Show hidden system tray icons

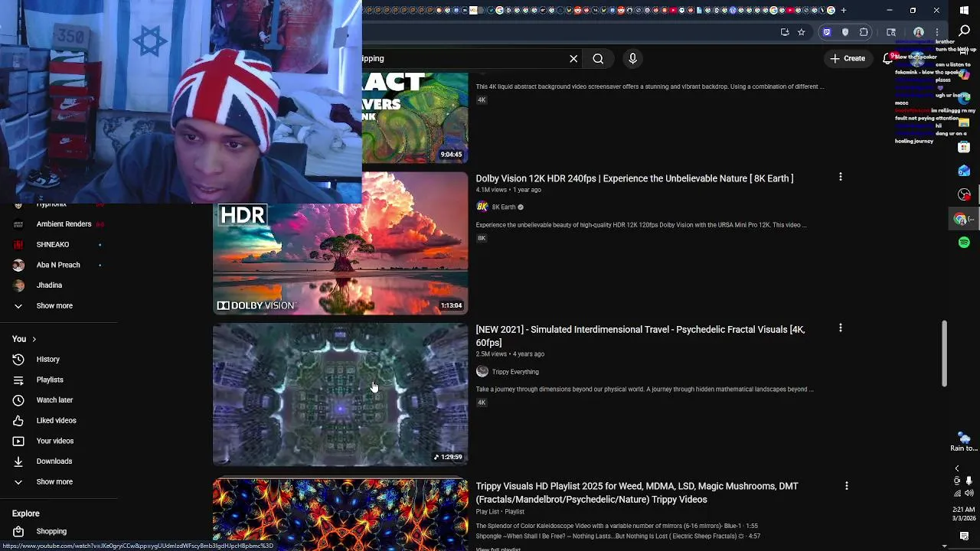[957, 468]
